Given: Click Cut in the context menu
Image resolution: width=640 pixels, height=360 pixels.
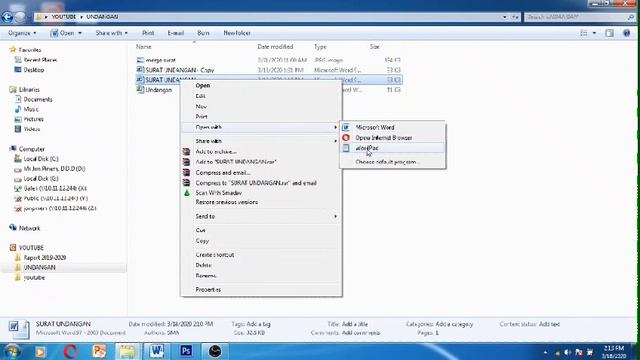Looking at the screenshot, I should [x=261, y=230].
